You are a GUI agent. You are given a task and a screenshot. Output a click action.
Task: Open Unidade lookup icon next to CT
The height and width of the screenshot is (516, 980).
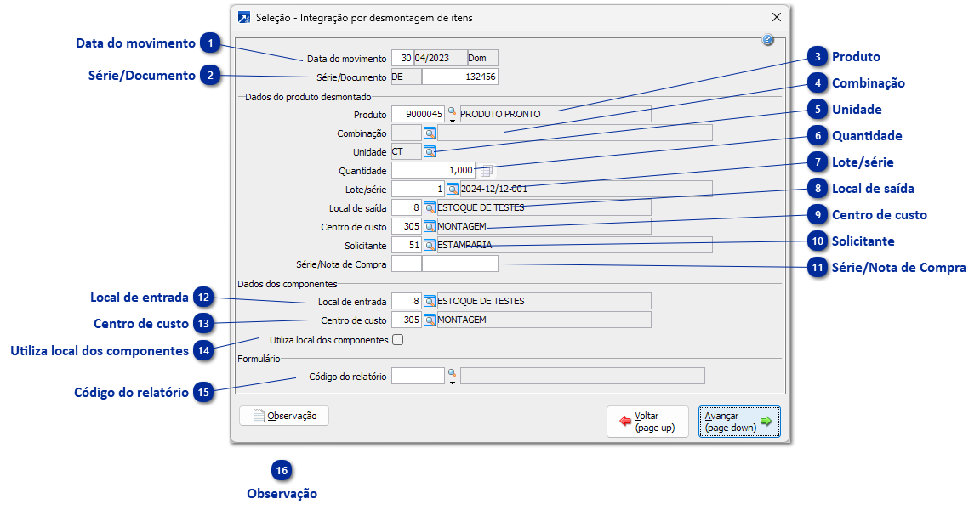coord(430,152)
